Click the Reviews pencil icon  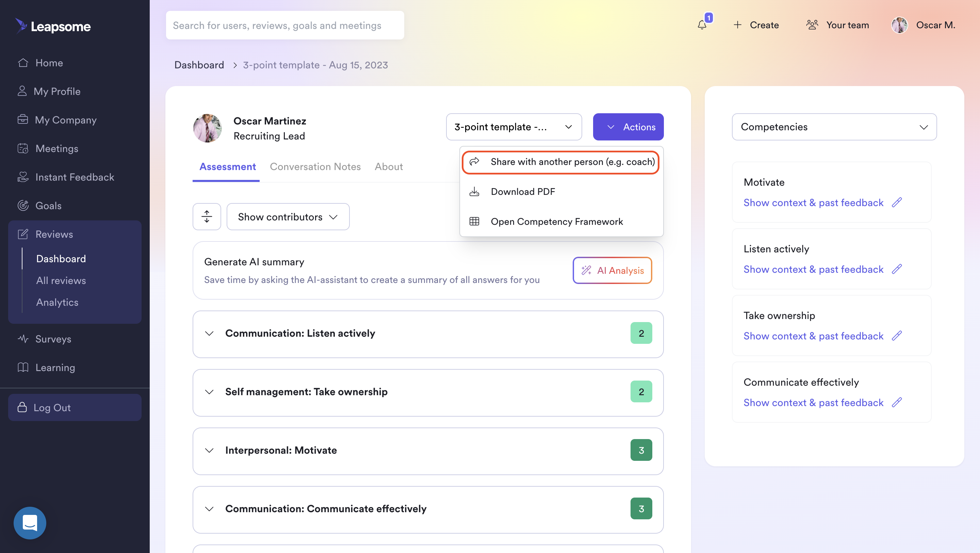coord(23,234)
